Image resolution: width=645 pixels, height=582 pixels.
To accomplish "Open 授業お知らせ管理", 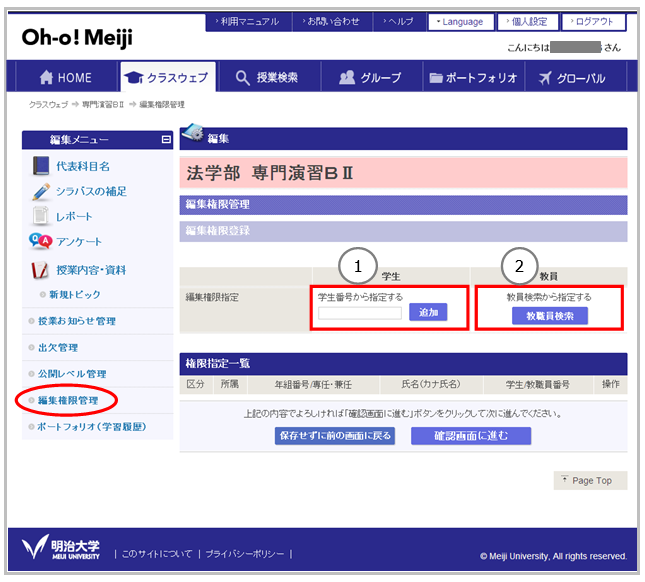I will (x=77, y=321).
